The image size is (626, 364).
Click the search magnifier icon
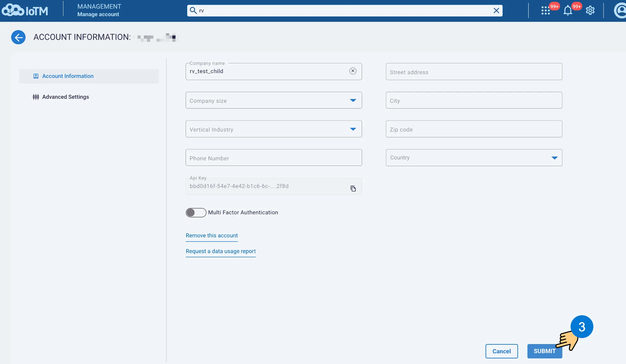coord(193,10)
